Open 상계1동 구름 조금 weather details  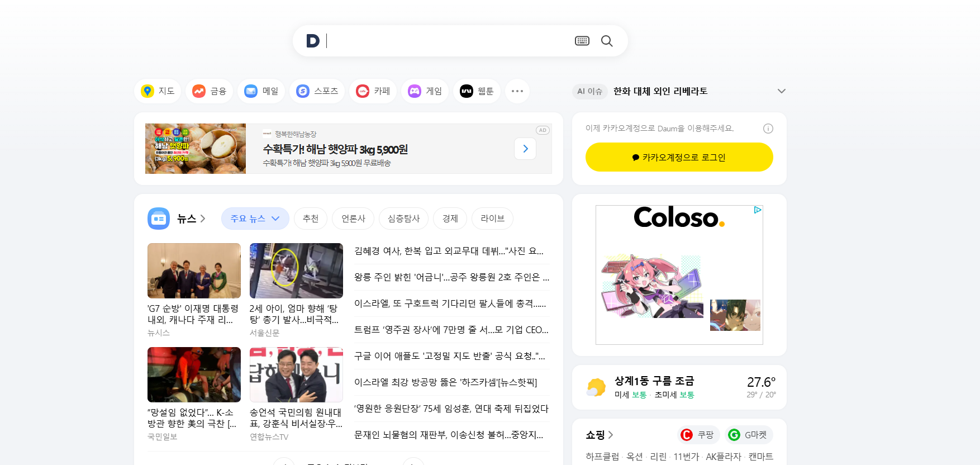coord(654,381)
